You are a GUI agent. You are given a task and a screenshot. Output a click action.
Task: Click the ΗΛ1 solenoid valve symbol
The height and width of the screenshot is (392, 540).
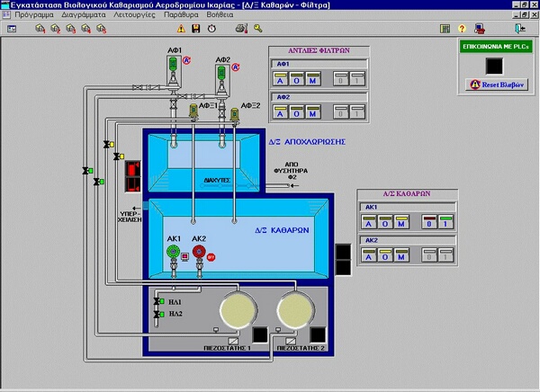pos(159,301)
